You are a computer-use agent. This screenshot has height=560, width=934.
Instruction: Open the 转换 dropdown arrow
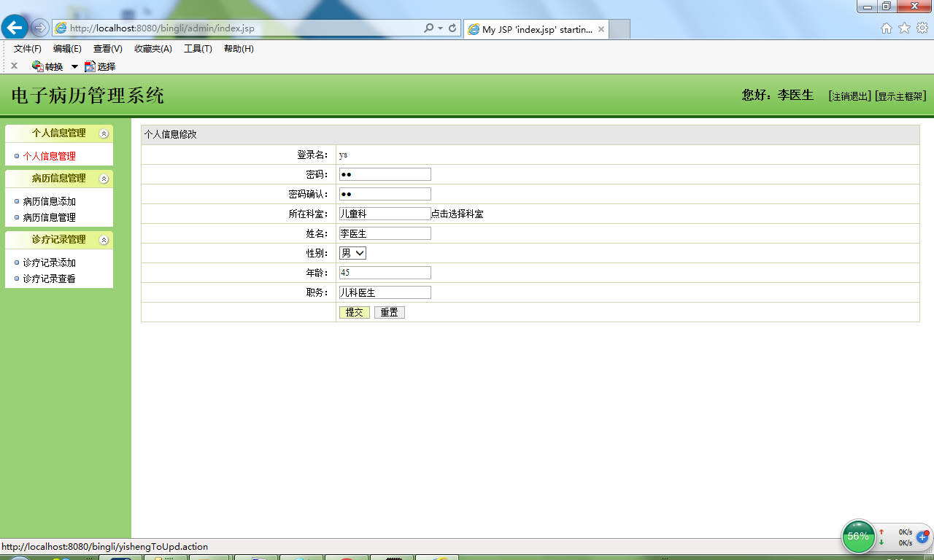(74, 66)
